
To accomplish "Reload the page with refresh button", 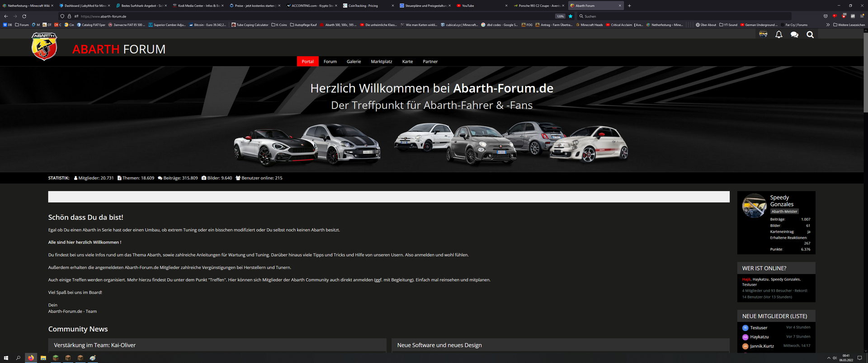I will coord(24,16).
